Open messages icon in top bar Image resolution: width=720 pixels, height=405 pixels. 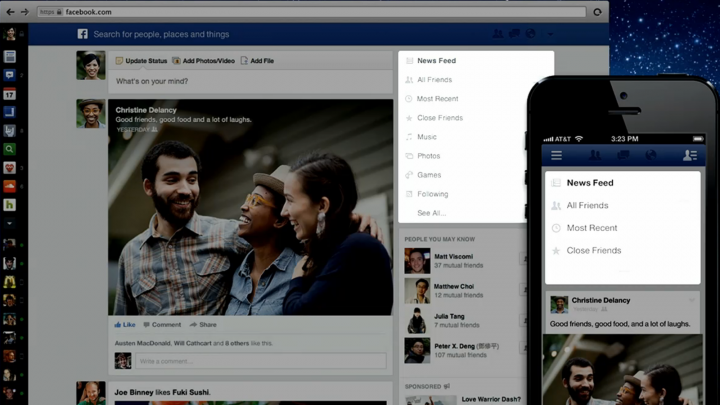coord(514,34)
